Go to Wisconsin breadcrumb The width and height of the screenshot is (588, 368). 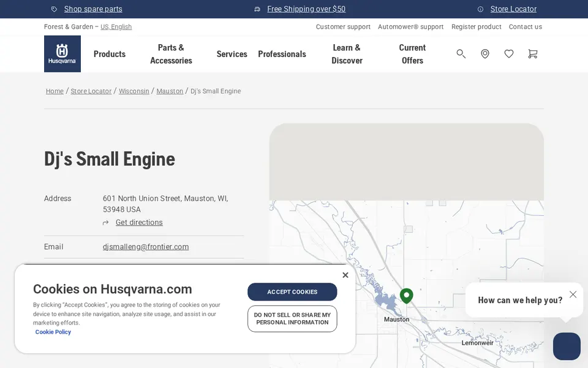[x=134, y=91]
